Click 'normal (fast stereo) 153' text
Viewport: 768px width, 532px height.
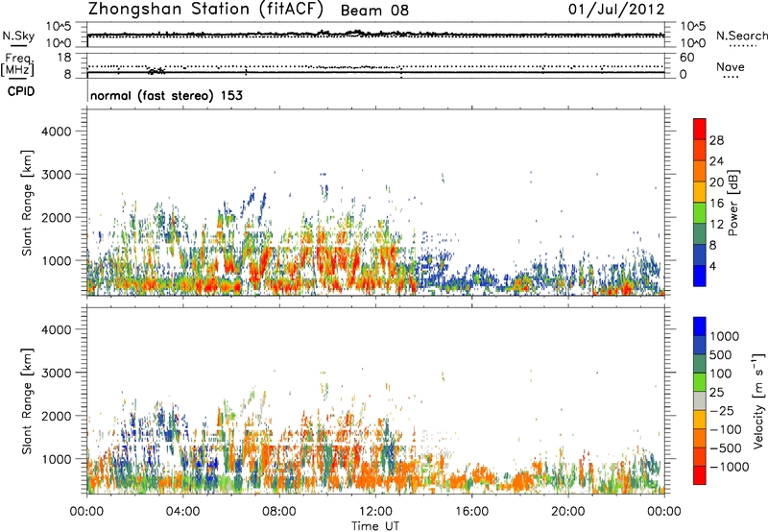166,95
